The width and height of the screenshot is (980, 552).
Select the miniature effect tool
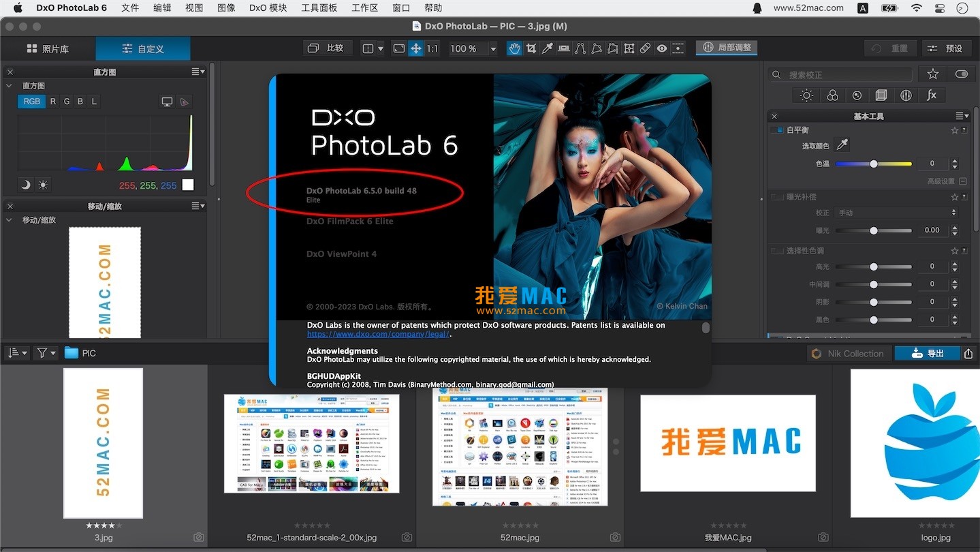click(678, 48)
